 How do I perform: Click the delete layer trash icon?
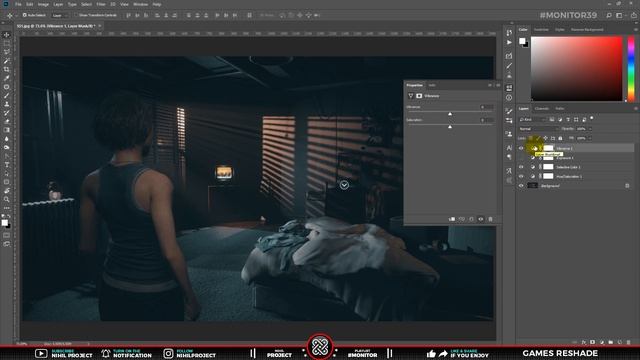[629, 342]
